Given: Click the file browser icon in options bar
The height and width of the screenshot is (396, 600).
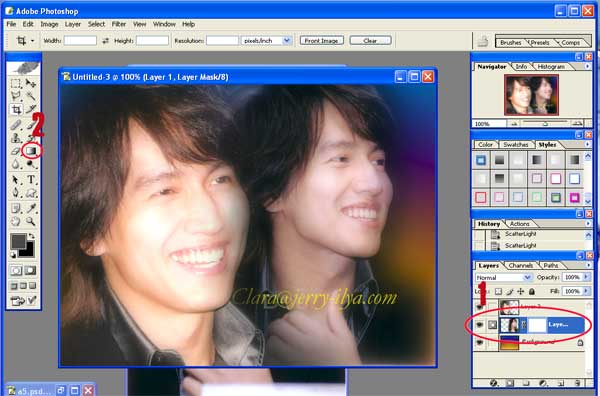Looking at the screenshot, I should click(483, 41).
